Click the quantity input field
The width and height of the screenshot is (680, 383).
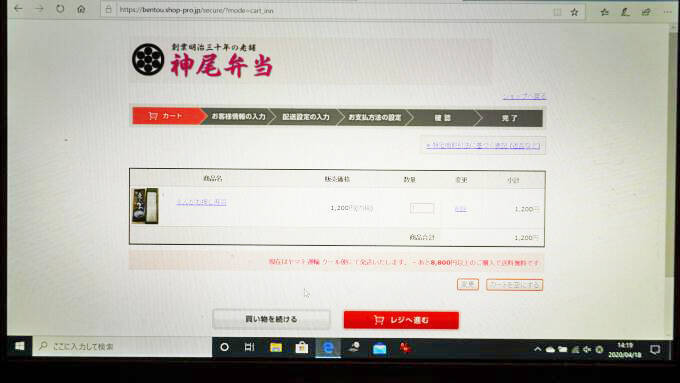point(422,208)
